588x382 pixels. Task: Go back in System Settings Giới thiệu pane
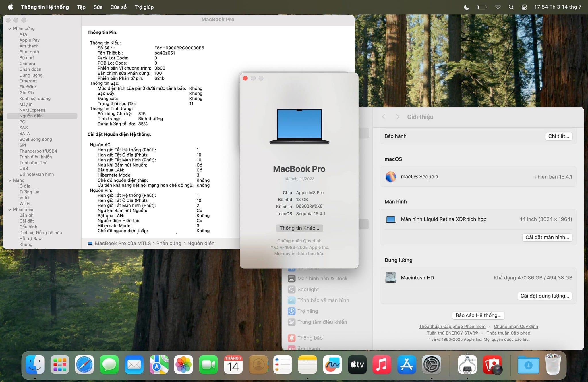[384, 117]
